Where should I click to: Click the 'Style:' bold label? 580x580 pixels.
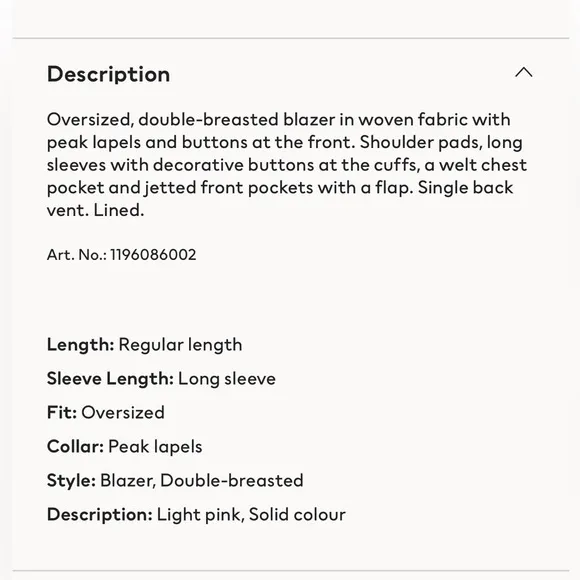coord(71,480)
